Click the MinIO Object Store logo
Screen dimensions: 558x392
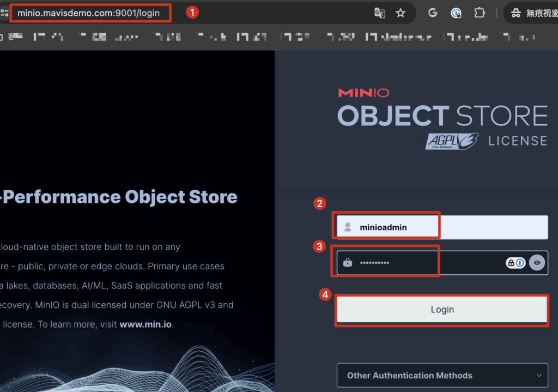click(x=442, y=109)
